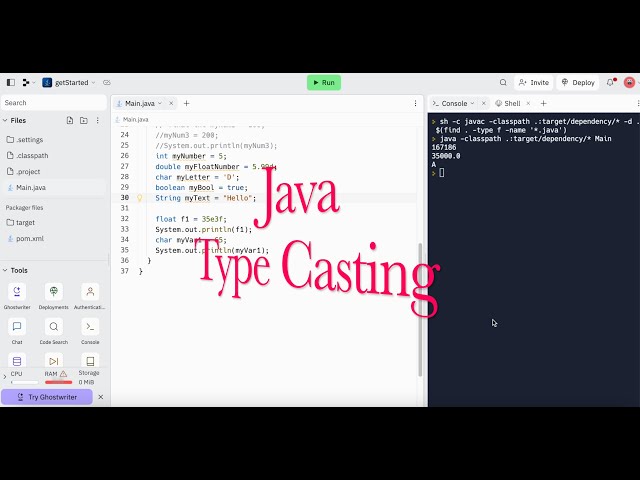Expand the target folder
This screenshot has height=480, width=640.
(x=54, y=222)
